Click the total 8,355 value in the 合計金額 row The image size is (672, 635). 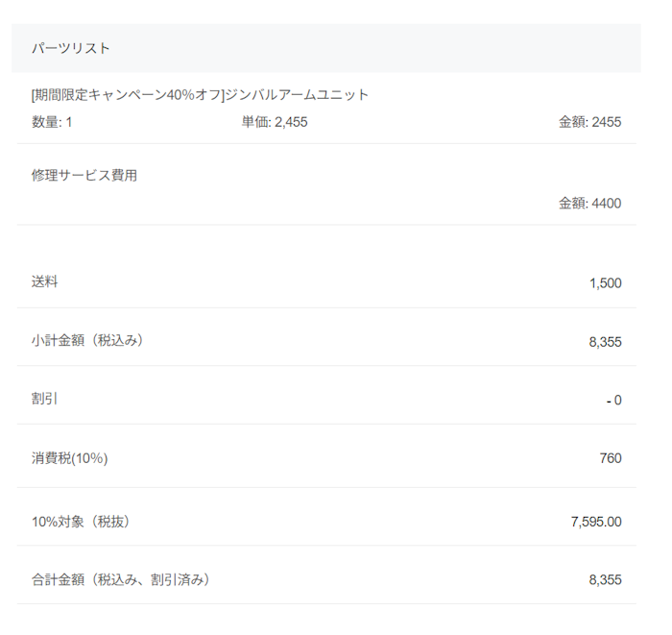coord(606,580)
